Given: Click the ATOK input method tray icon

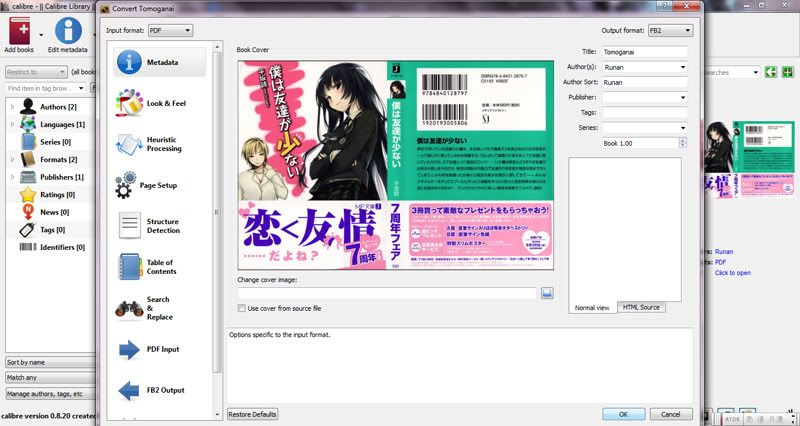Looking at the screenshot, I should pos(732,419).
